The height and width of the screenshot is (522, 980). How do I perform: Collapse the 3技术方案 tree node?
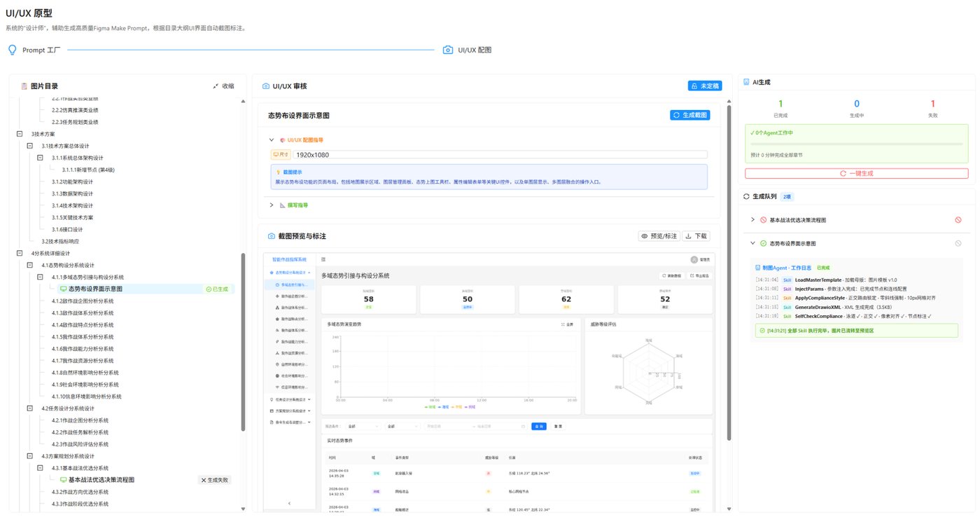coord(19,134)
